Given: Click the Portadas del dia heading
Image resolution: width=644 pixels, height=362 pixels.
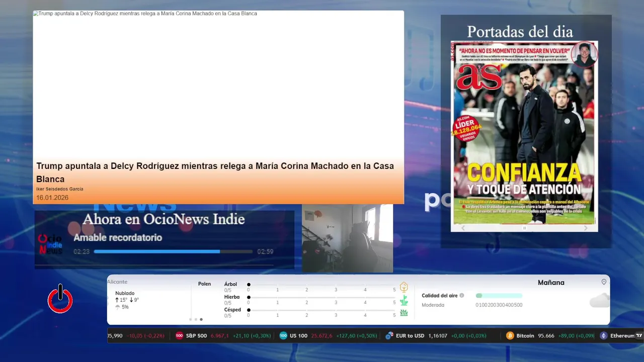Looking at the screenshot, I should [520, 32].
